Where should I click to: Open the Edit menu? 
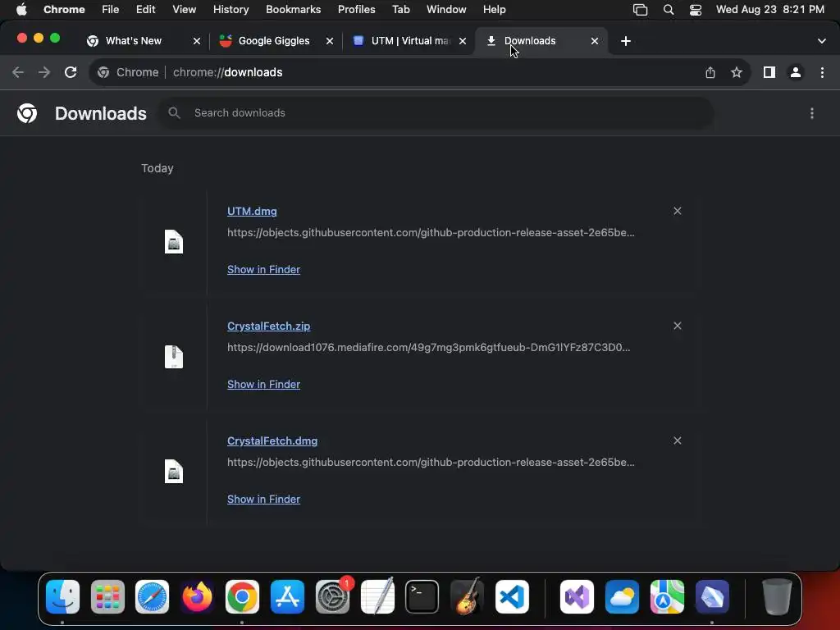click(145, 10)
